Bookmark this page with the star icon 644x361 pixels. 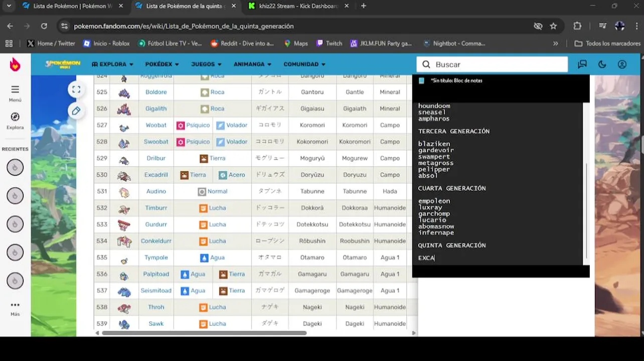point(553,26)
